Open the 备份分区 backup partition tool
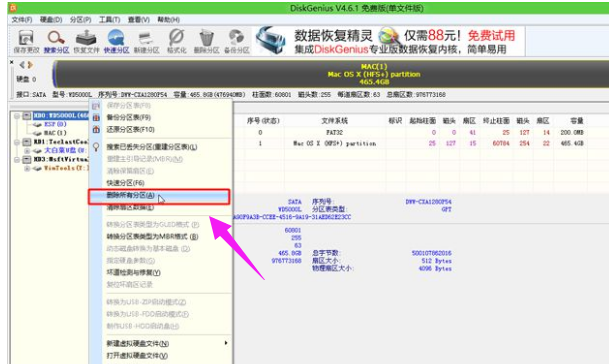This screenshot has height=364, width=609. tap(237, 41)
